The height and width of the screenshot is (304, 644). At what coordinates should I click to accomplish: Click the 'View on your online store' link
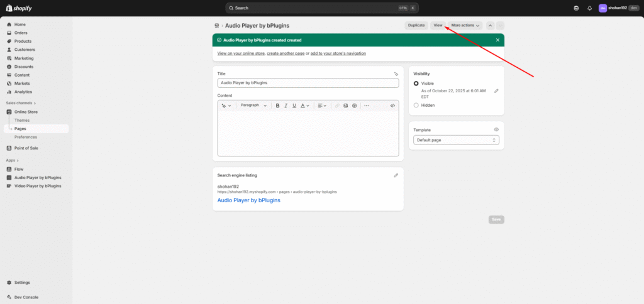tap(240, 53)
